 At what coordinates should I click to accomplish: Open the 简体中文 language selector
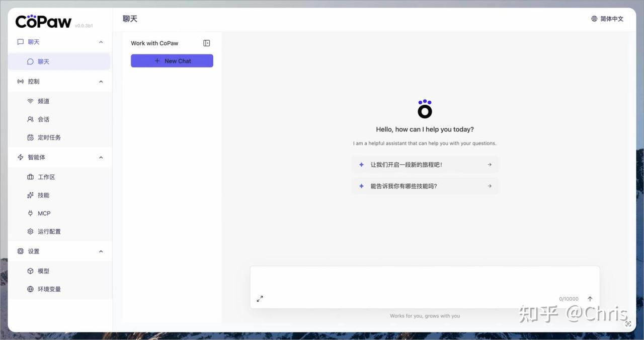click(607, 19)
